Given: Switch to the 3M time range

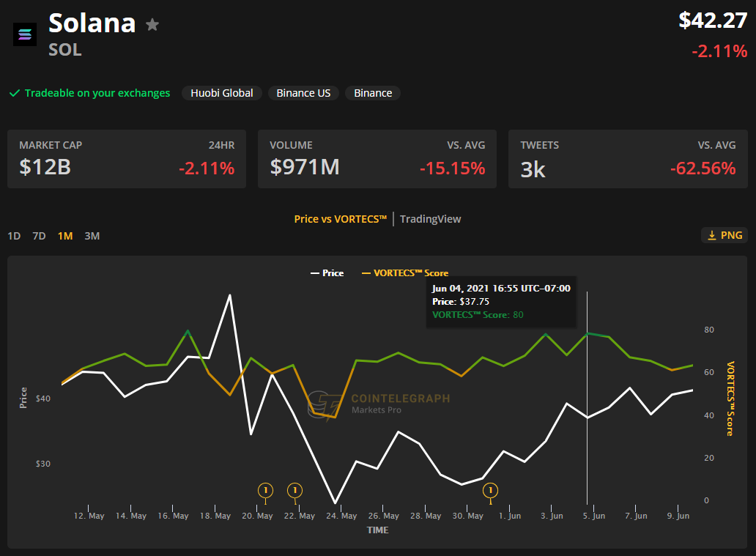Looking at the screenshot, I should pyautogui.click(x=92, y=236).
